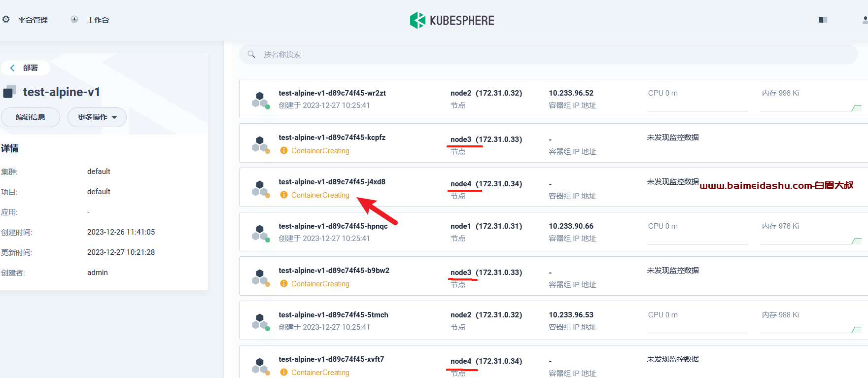This screenshot has height=378, width=868.
Task: Click CPU 0 m chart in wr2zt row
Action: click(697, 100)
